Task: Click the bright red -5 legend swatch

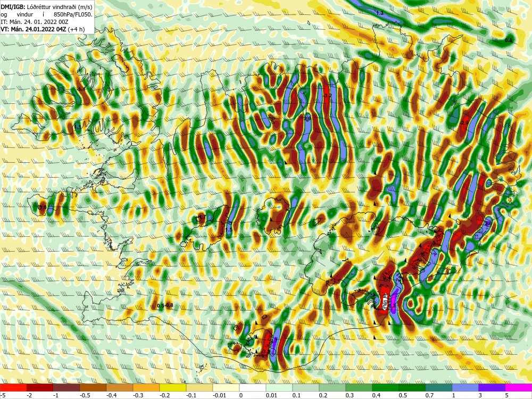Action: [13, 387]
